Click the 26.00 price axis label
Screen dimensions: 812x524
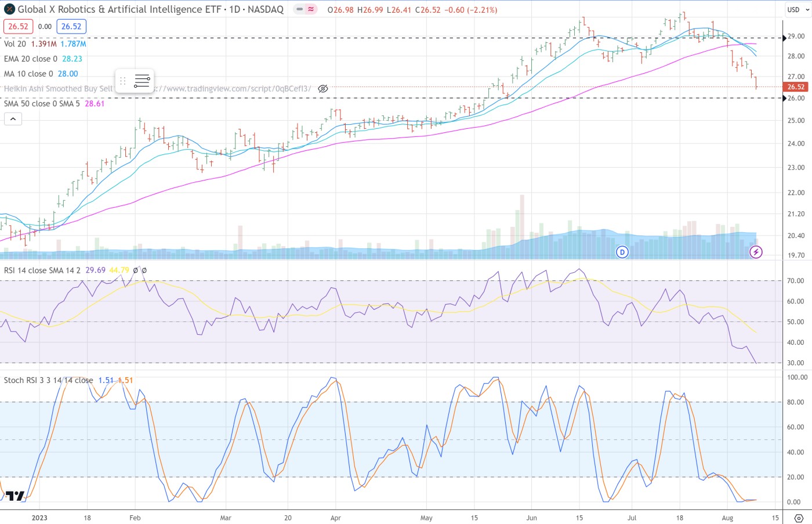click(x=796, y=98)
